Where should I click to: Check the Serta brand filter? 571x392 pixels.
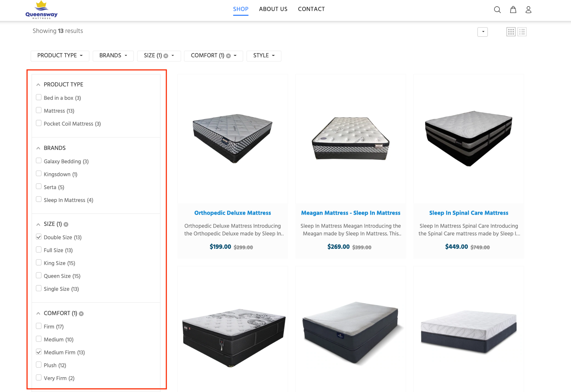(x=39, y=186)
